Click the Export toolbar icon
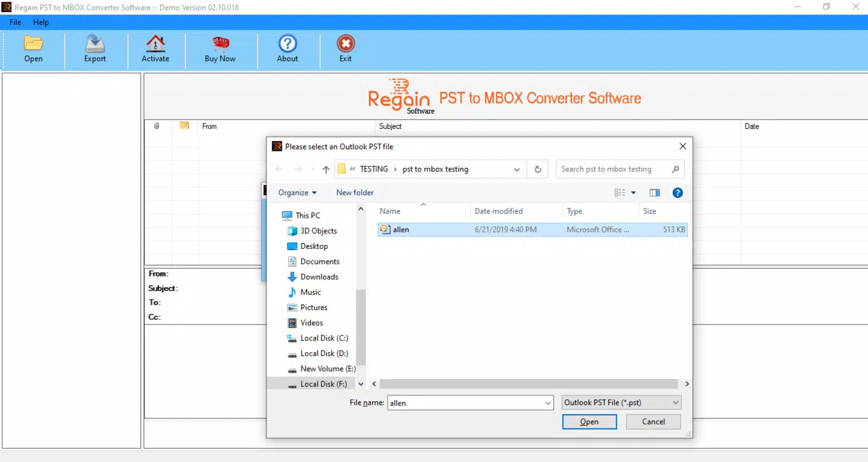 tap(95, 49)
